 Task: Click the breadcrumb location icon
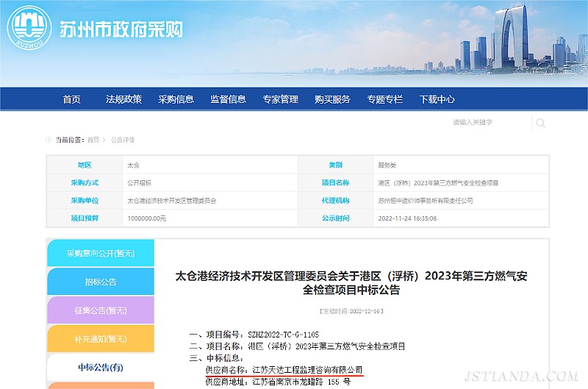pyautogui.click(x=49, y=140)
